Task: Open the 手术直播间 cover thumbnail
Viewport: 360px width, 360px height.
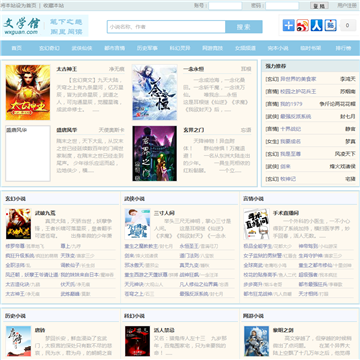Action: point(256,224)
